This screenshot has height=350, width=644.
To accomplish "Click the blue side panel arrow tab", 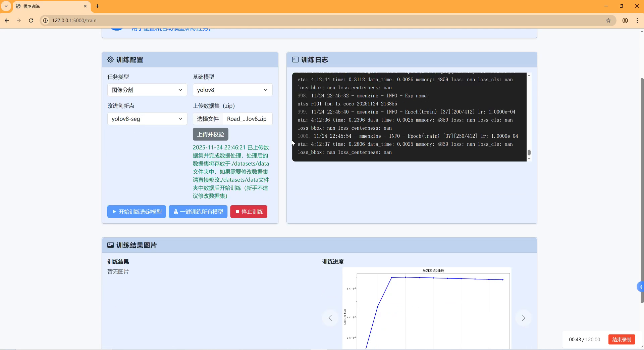I will click(x=641, y=287).
